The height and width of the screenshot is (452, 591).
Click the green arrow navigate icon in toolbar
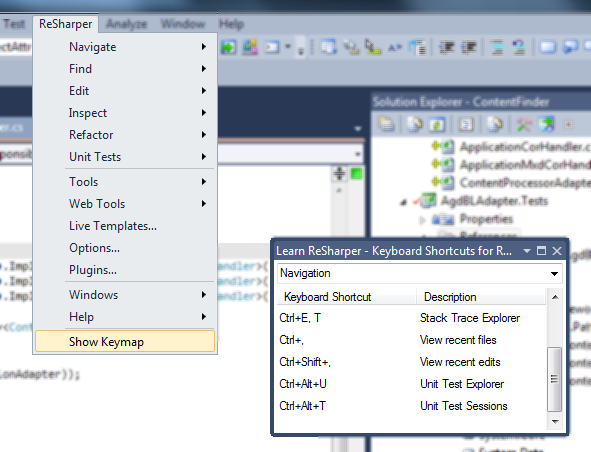228,47
